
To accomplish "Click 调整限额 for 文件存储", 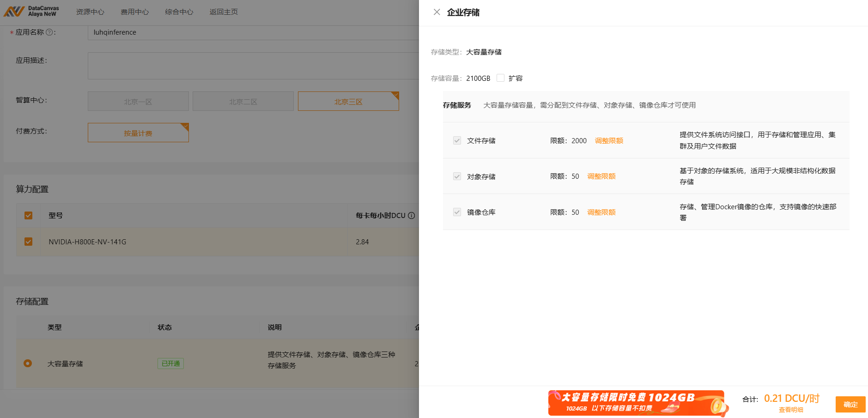I will click(x=609, y=141).
